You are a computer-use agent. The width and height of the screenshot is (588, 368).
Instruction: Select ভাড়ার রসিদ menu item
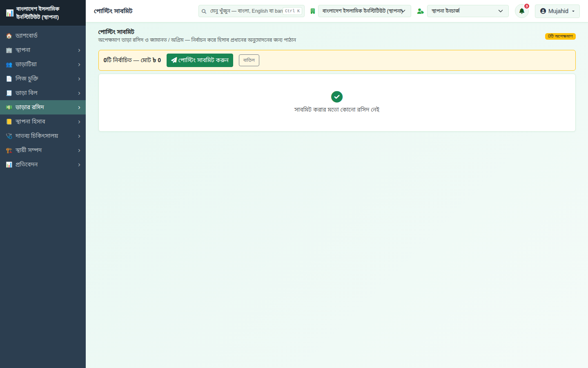[43, 107]
